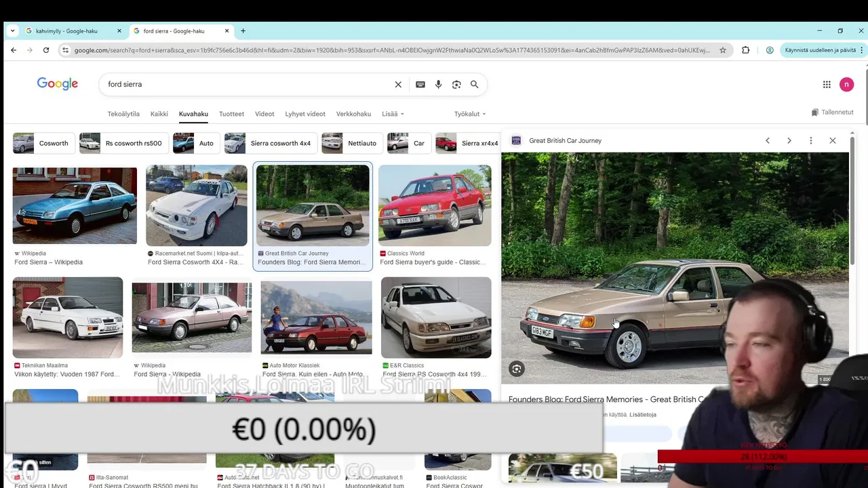Screen dimensions: 868x488
Task: Open Tallennetut saved items
Action: pos(833,113)
